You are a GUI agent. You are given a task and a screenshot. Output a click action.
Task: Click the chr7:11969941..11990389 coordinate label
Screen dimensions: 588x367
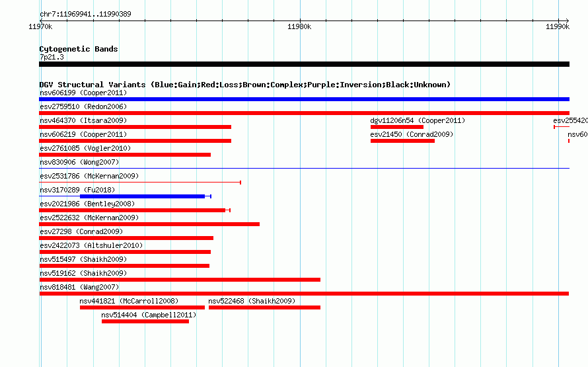85,14
